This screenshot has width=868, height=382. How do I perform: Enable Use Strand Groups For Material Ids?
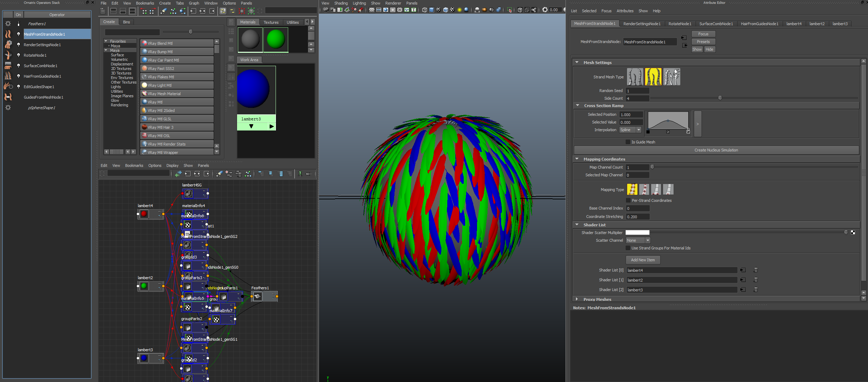click(628, 248)
